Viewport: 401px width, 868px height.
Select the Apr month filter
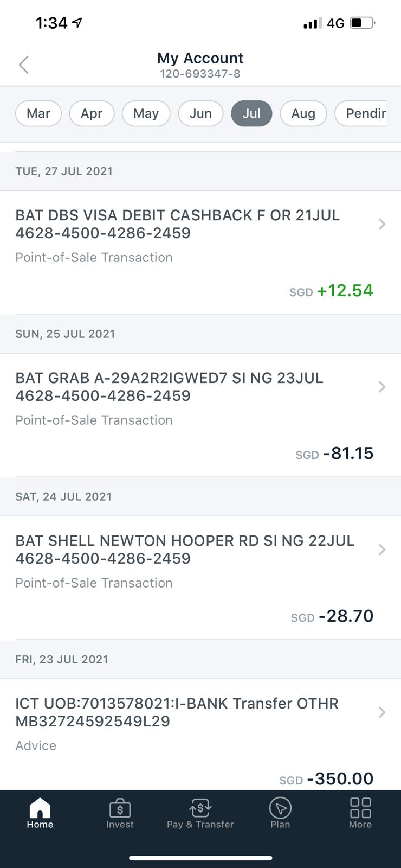click(x=92, y=113)
